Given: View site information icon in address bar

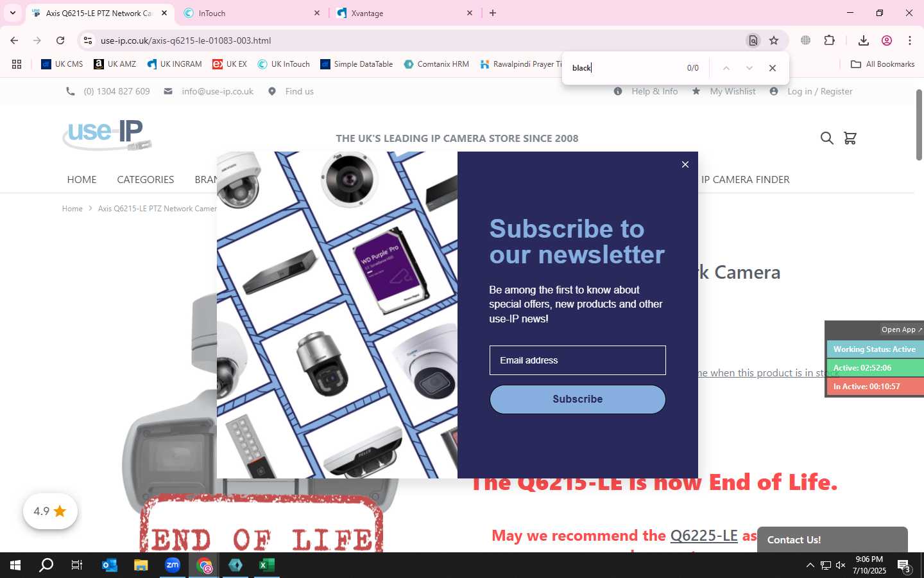Looking at the screenshot, I should click(88, 40).
